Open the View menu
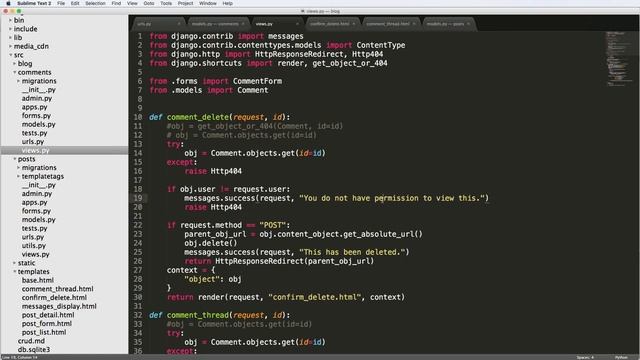The width and height of the screenshot is (640, 360). pos(132,3)
